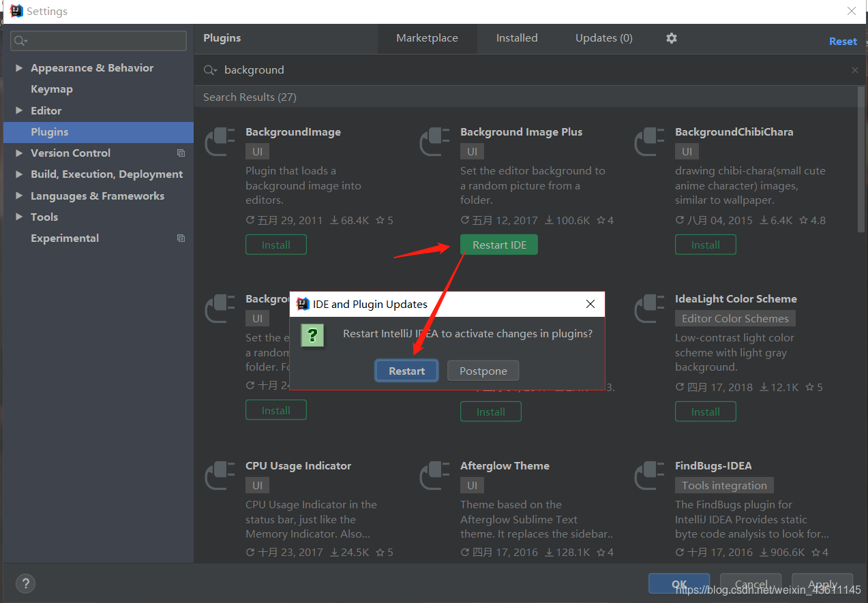This screenshot has height=603, width=868.
Task: Expand Languages & Frameworks node
Action: coord(19,196)
